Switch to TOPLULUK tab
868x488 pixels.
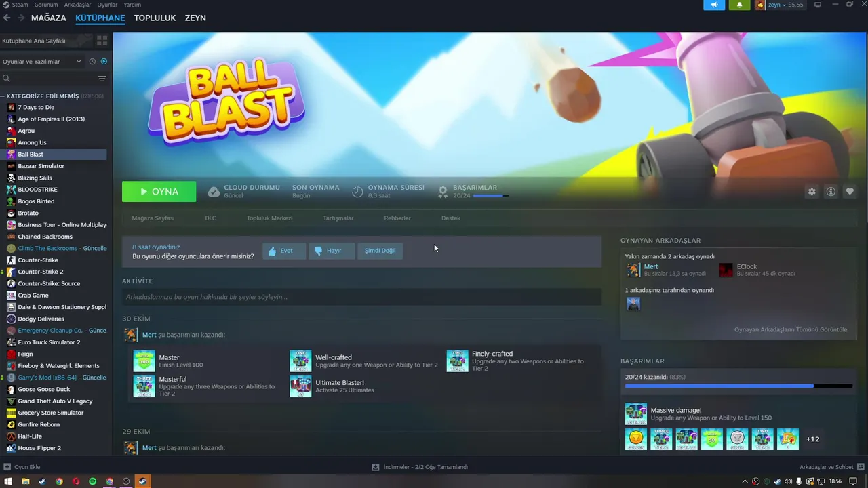(155, 18)
